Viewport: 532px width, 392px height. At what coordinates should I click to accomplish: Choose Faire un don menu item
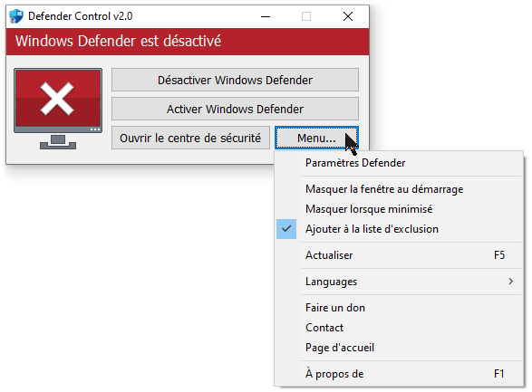click(x=399, y=308)
